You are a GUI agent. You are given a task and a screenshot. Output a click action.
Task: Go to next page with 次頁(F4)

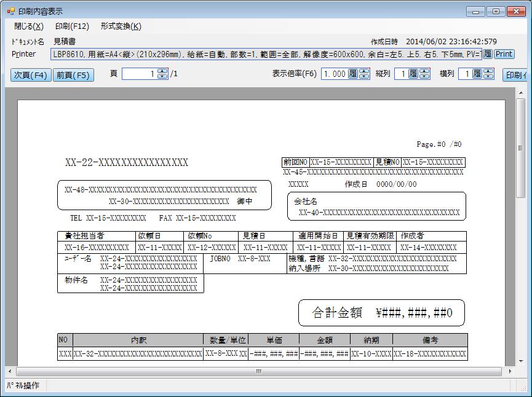pos(31,75)
